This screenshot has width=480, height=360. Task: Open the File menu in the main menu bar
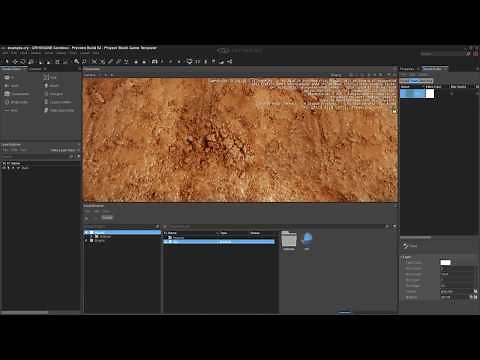tap(5, 53)
